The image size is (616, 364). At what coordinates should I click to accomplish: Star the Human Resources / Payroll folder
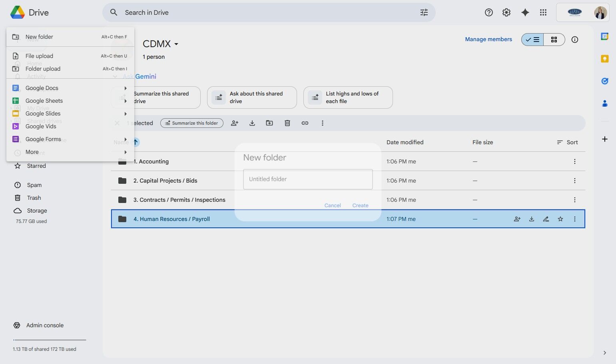pyautogui.click(x=560, y=219)
